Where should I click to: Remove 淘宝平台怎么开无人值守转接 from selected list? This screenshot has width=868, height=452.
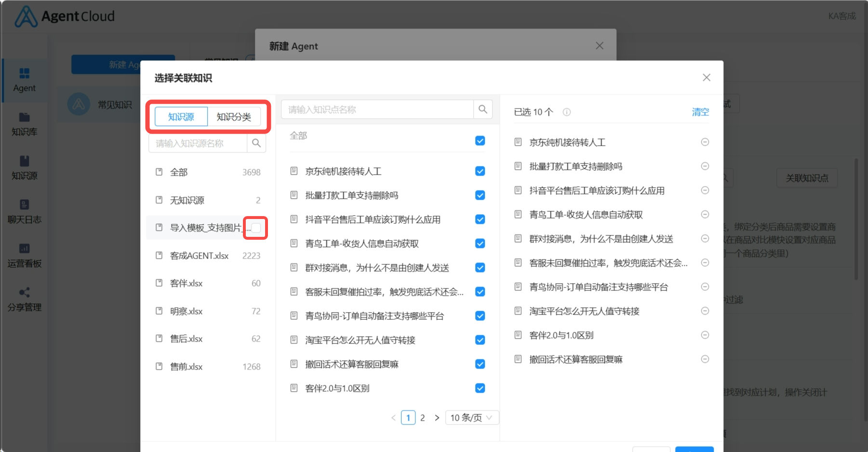pos(705,311)
